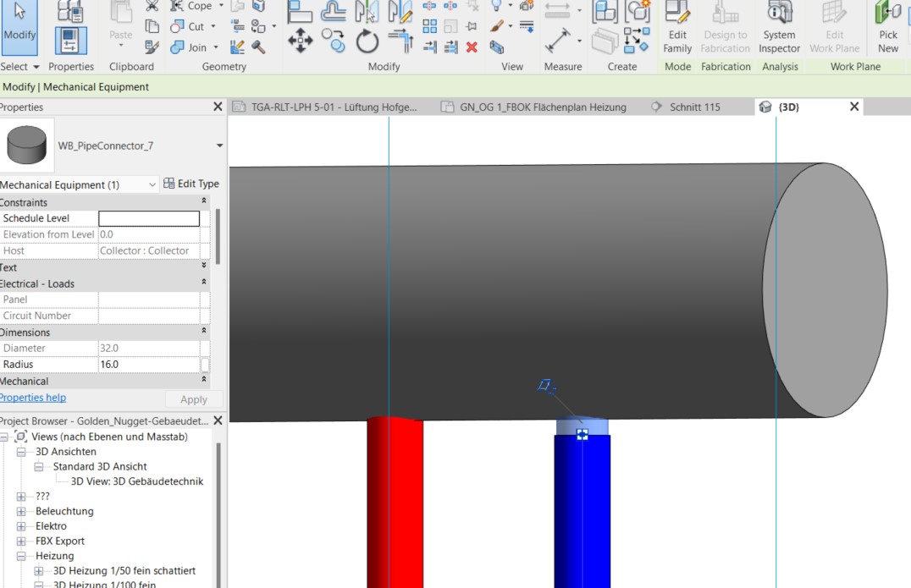Open the Join geometry dropdown arrow
Image resolution: width=911 pixels, height=588 pixels.
216,47
